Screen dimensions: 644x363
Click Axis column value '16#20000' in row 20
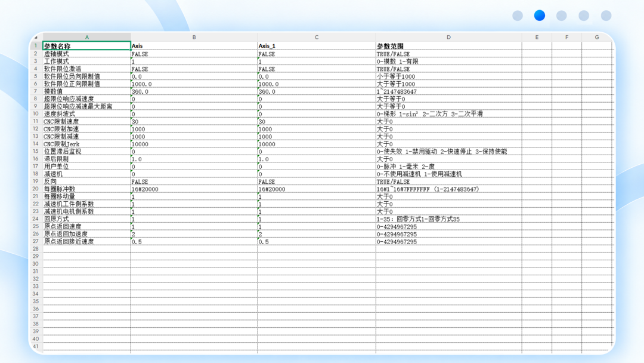194,189
